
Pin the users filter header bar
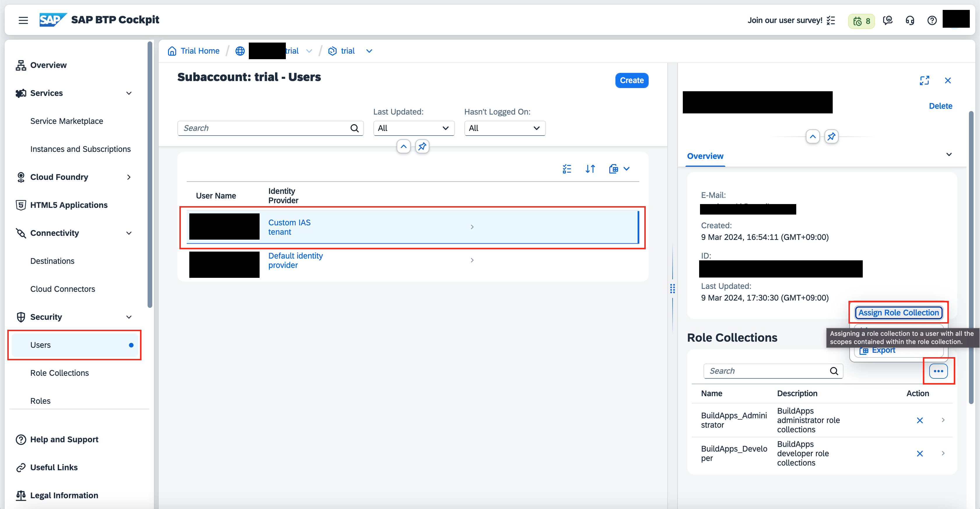(x=422, y=146)
